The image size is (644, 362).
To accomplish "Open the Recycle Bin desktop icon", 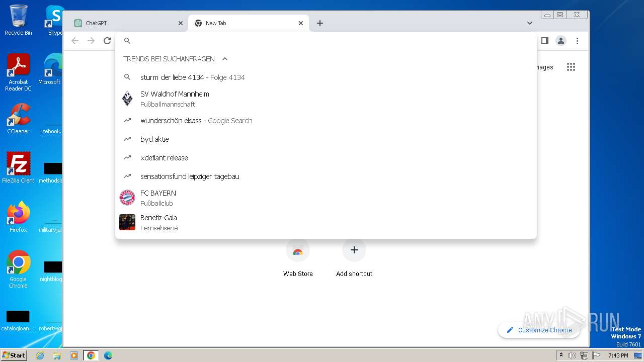I will 18,20.
